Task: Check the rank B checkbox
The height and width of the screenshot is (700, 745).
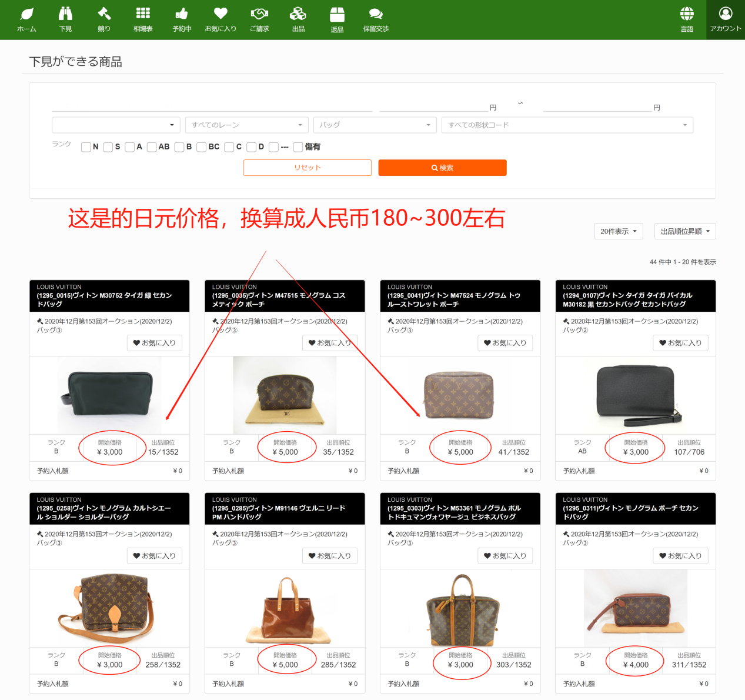Action: click(x=179, y=147)
